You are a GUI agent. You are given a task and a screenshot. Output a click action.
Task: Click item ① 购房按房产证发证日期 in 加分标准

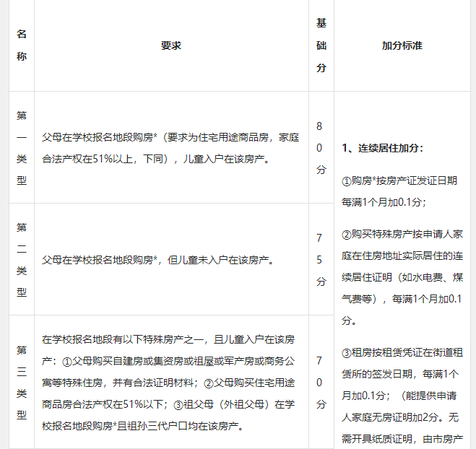(x=399, y=191)
